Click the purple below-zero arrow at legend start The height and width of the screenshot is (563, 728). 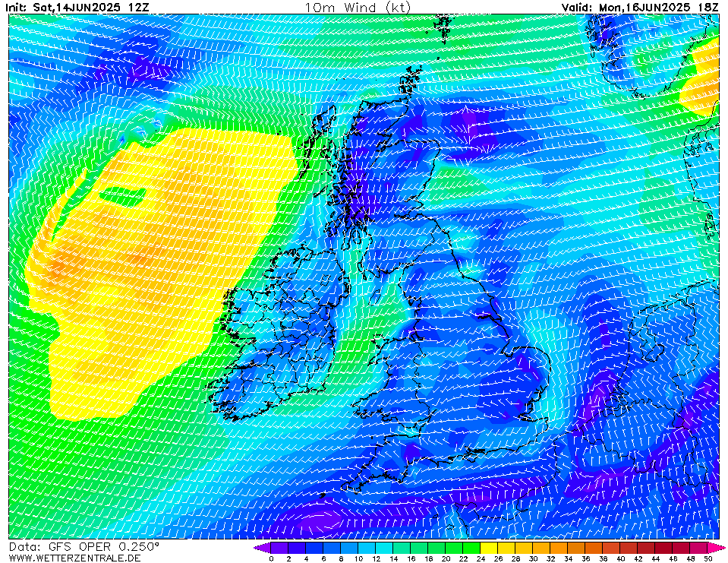click(x=263, y=548)
